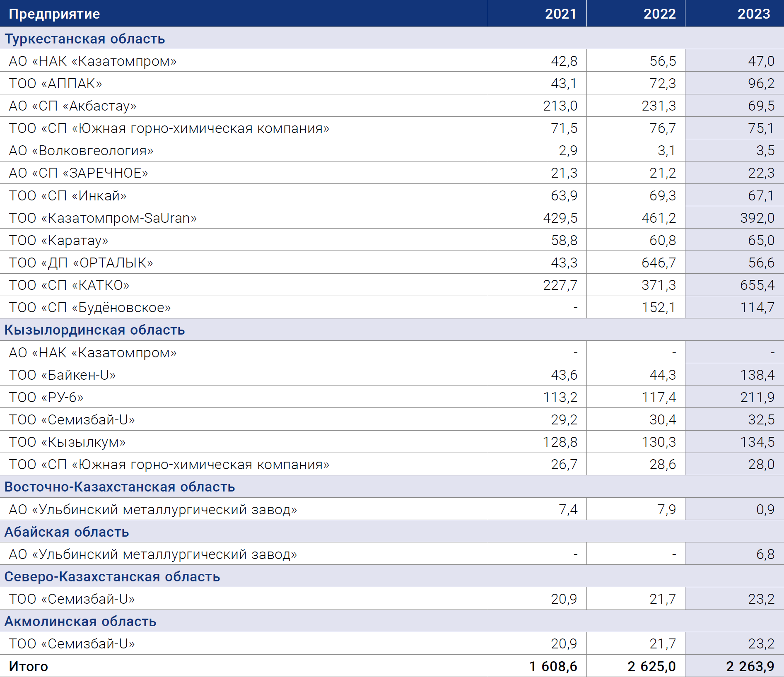Click the value 65,0 for Каратау
The height and width of the screenshot is (677, 784).
(761, 240)
